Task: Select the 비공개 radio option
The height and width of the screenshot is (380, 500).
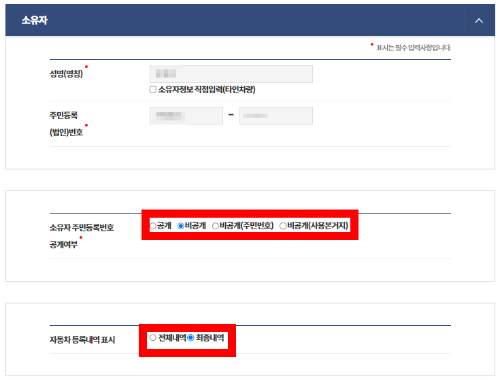Action: coord(180,226)
